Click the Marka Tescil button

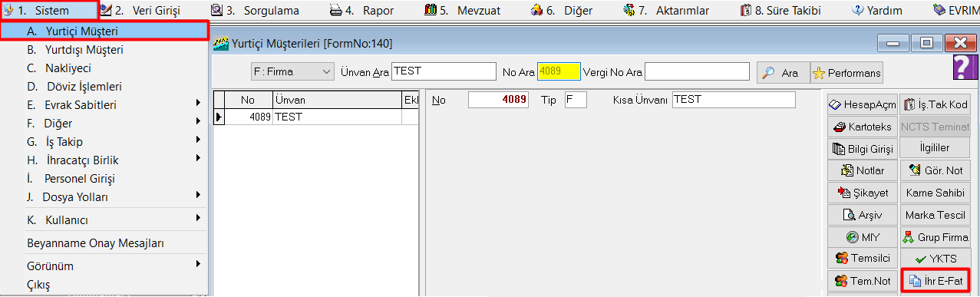click(935, 215)
